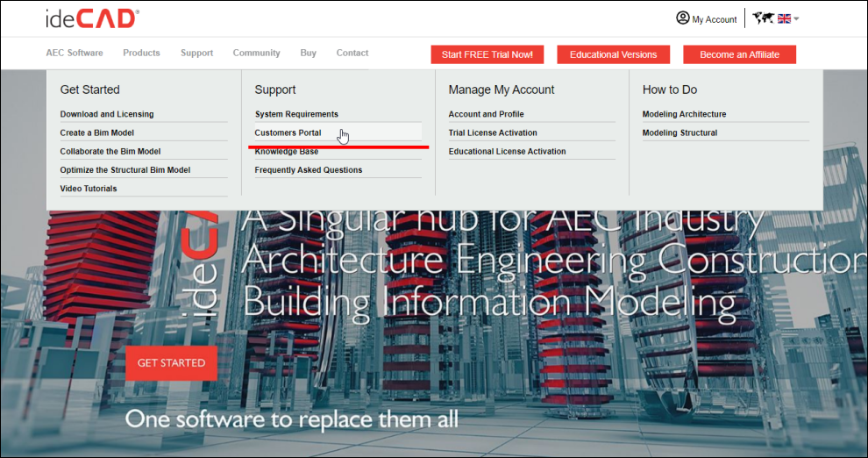Click the world map language icon
868x458 pixels.
point(763,18)
